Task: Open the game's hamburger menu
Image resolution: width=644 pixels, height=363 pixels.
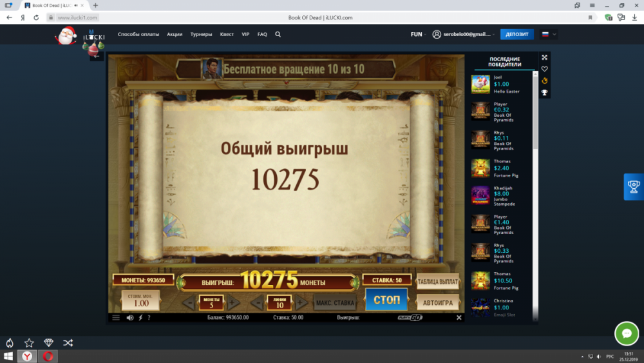Action: 116,317
